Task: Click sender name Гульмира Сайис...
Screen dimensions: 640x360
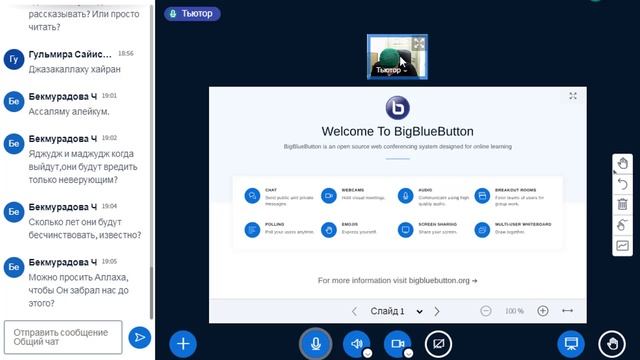Action: coord(70,54)
